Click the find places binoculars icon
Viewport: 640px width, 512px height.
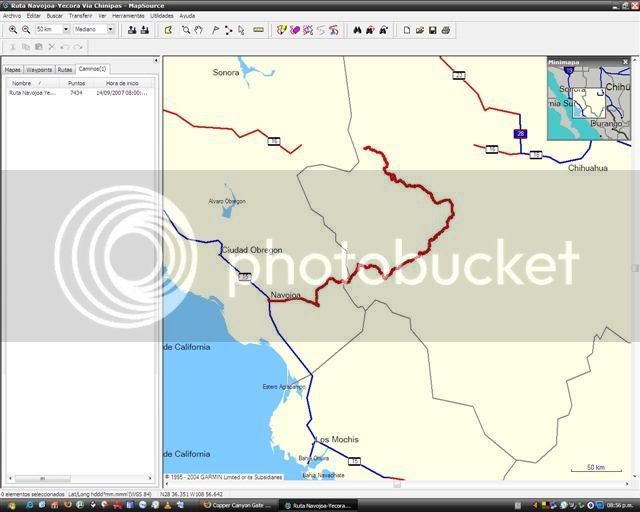click(357, 30)
